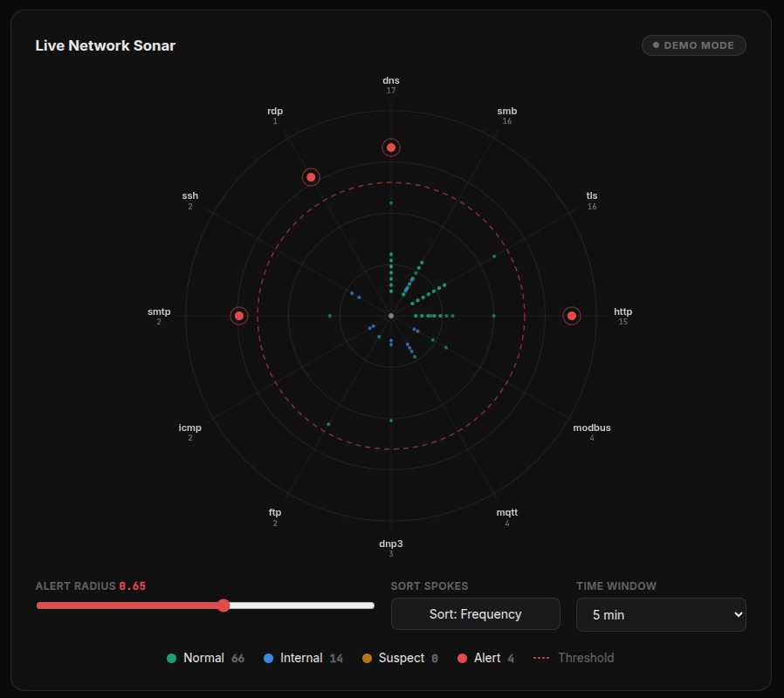Click the green dot on the dnp3 spoke near threshold

[391, 421]
